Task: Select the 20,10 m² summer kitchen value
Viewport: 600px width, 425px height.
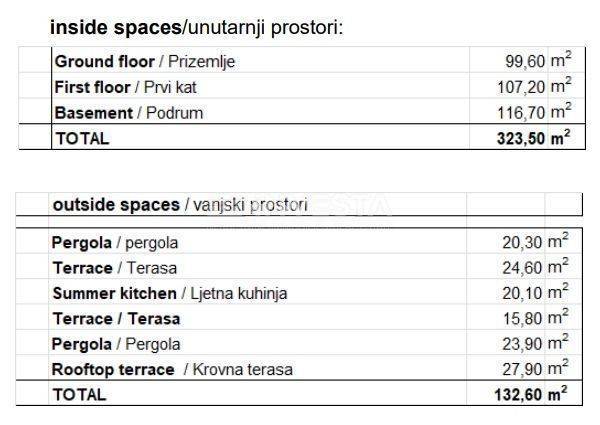Action: tap(535, 293)
